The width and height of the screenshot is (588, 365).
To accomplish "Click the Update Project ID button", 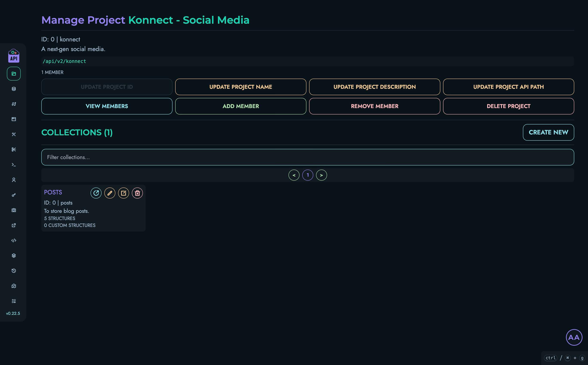I will coord(107,87).
